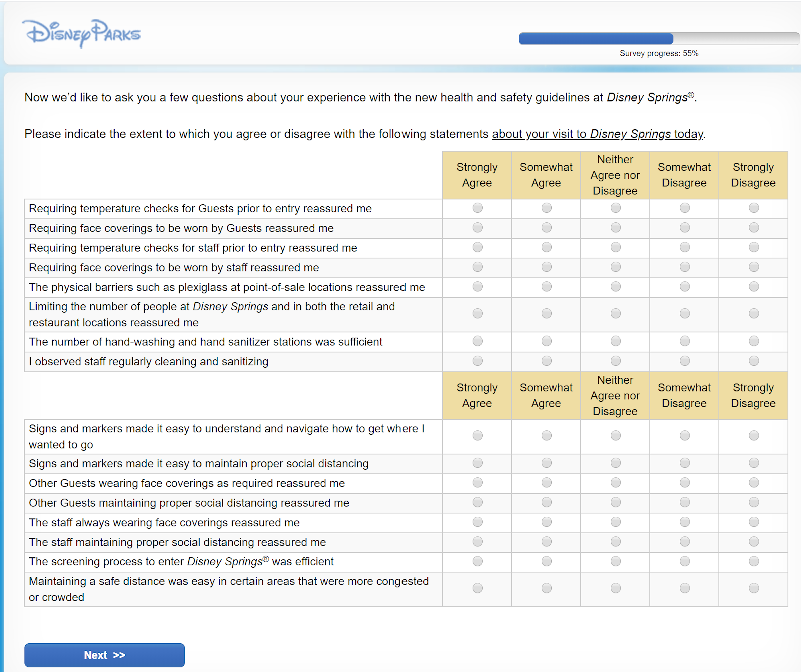Screen dimensions: 801x672
Task: Select Neither for staff always wearing face coverings
Action: [615, 522]
